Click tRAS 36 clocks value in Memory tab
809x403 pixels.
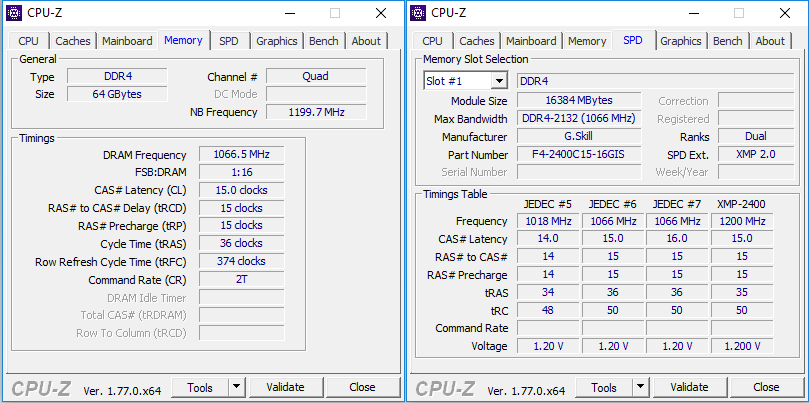[241, 243]
